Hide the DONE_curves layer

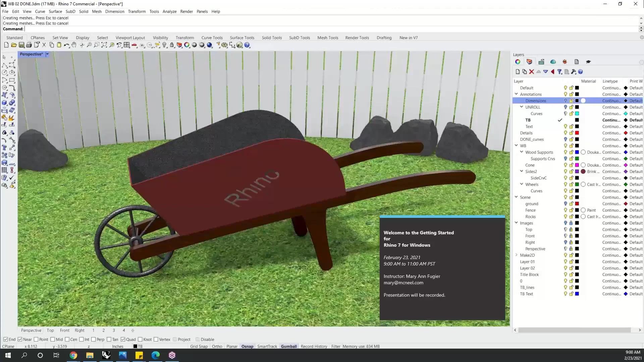point(566,139)
